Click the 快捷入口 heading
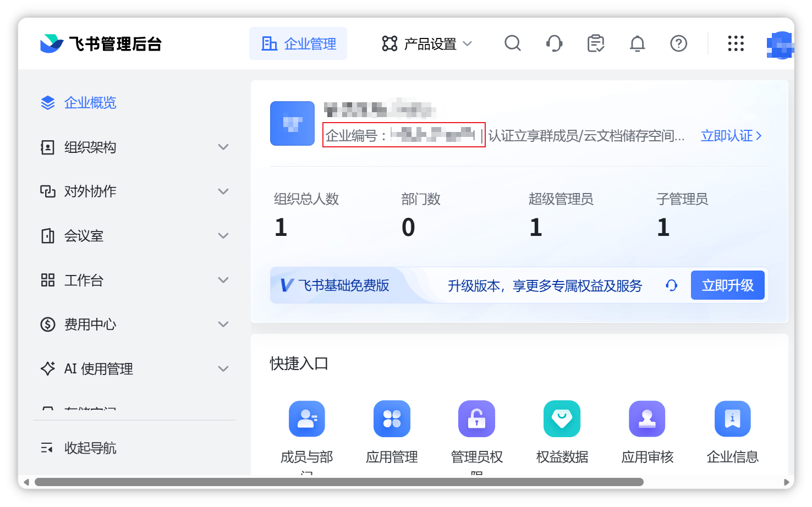 [x=299, y=363]
